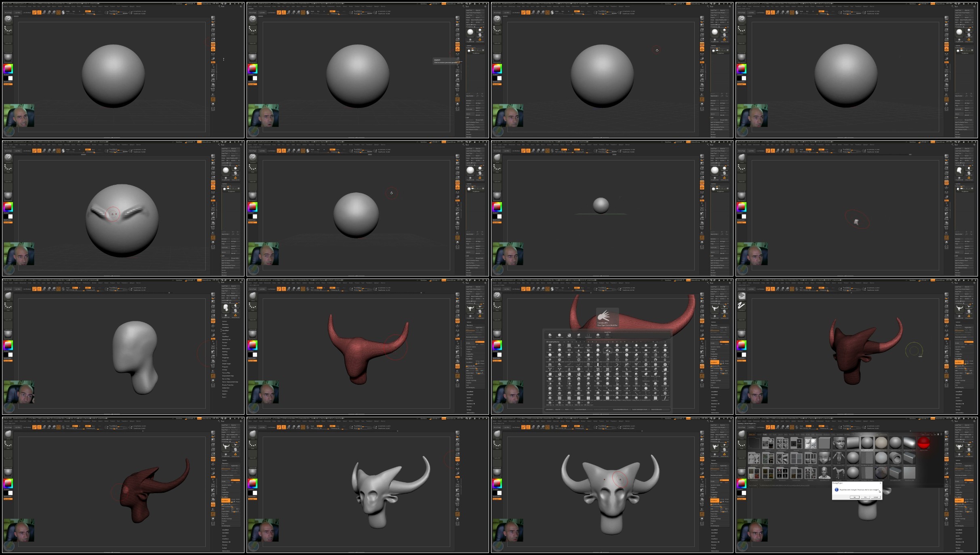Select the dog project thumbnail in LightBox
The height and width of the screenshot is (555, 980).
839,473
